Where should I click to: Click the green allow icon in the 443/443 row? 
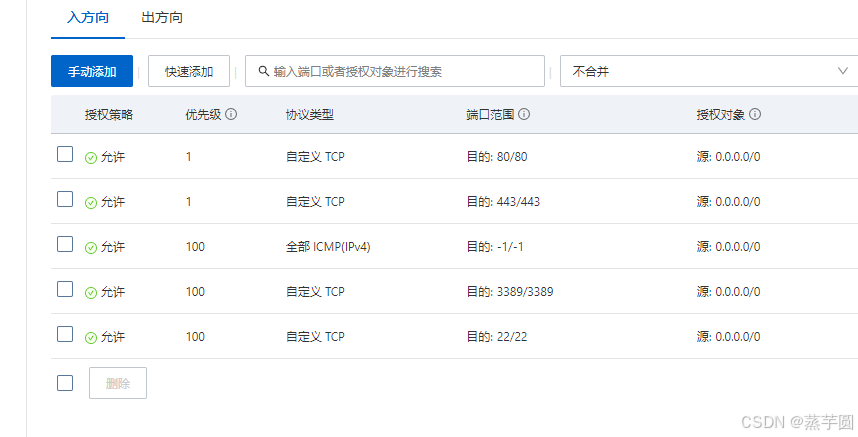(91, 203)
